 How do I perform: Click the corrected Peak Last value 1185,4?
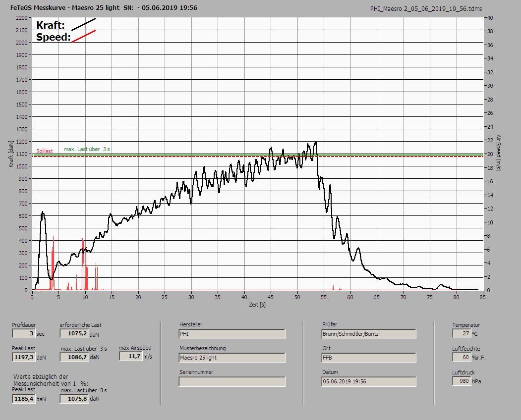point(24,399)
